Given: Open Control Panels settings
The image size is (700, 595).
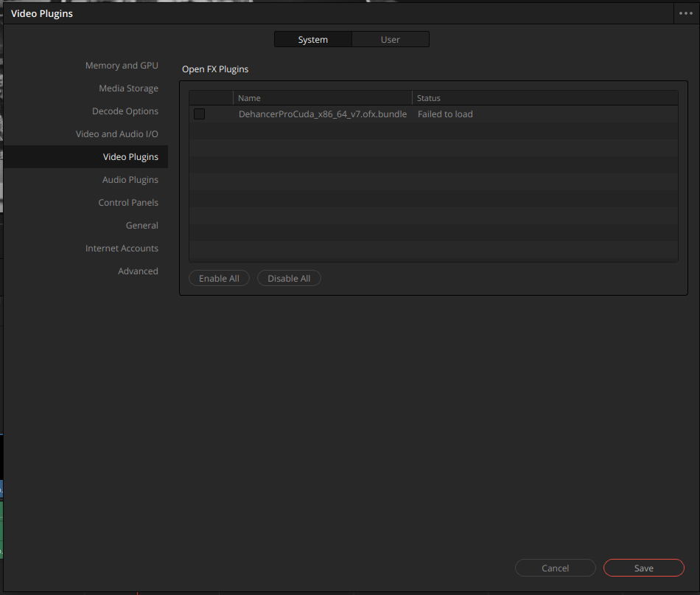Looking at the screenshot, I should (128, 202).
